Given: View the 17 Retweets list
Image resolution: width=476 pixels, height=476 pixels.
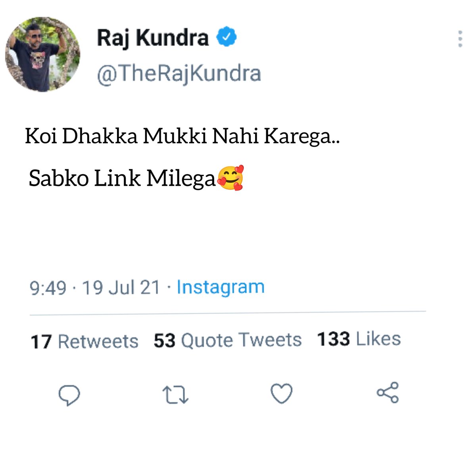Looking at the screenshot, I should [x=84, y=342].
